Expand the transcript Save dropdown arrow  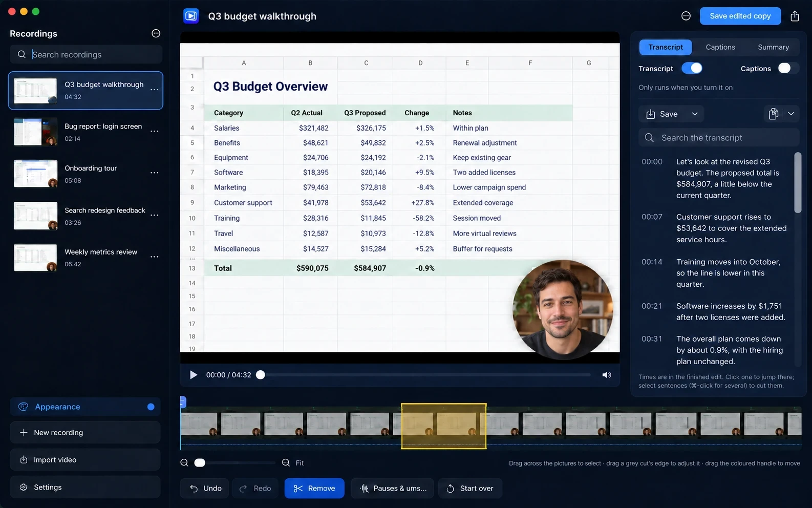pyautogui.click(x=695, y=114)
